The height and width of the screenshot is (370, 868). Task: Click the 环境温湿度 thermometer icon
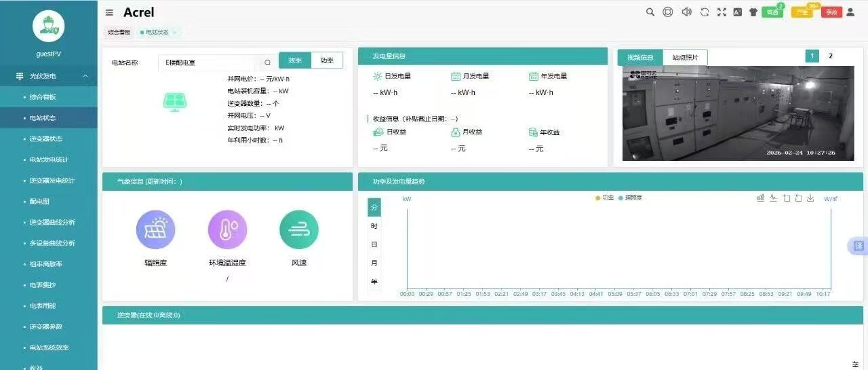(x=227, y=229)
